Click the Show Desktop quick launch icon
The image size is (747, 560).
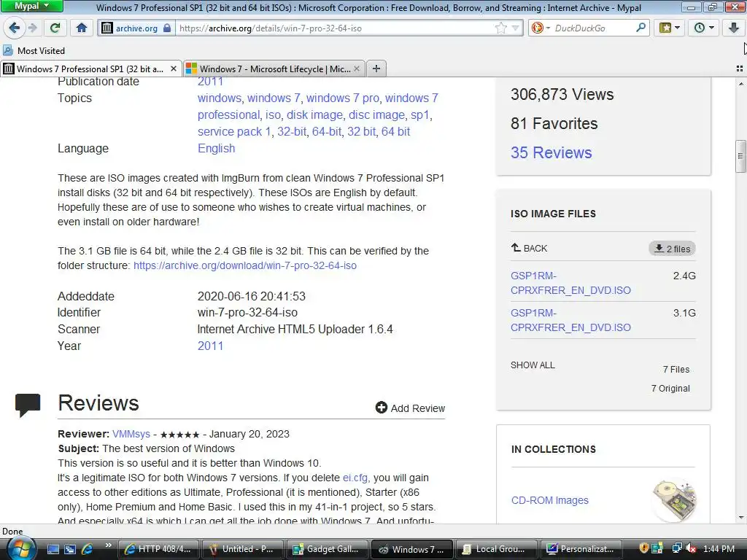coord(53,549)
